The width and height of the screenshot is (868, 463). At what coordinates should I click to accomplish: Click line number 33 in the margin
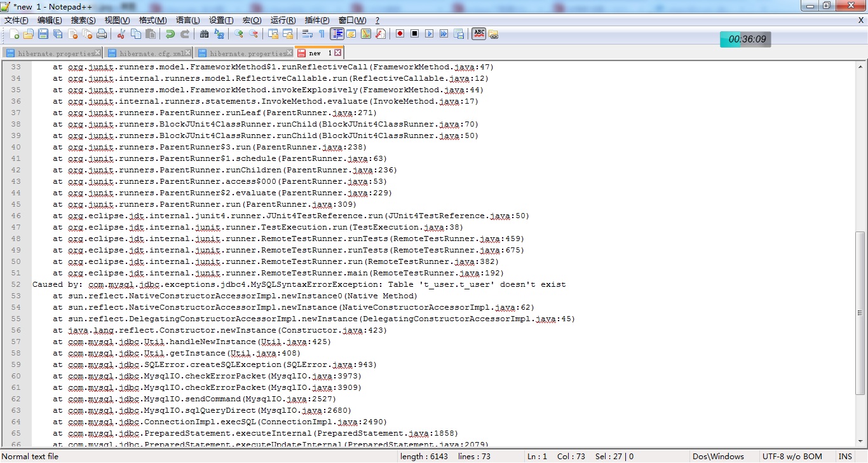(16, 67)
